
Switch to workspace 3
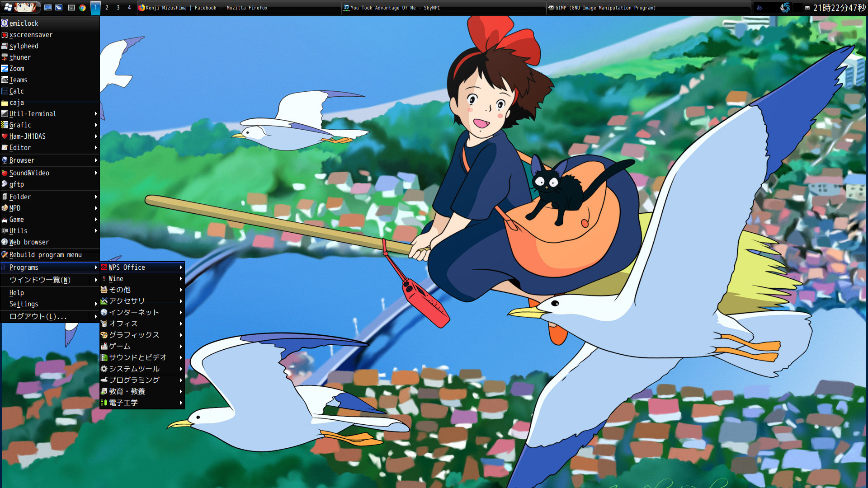point(118,8)
